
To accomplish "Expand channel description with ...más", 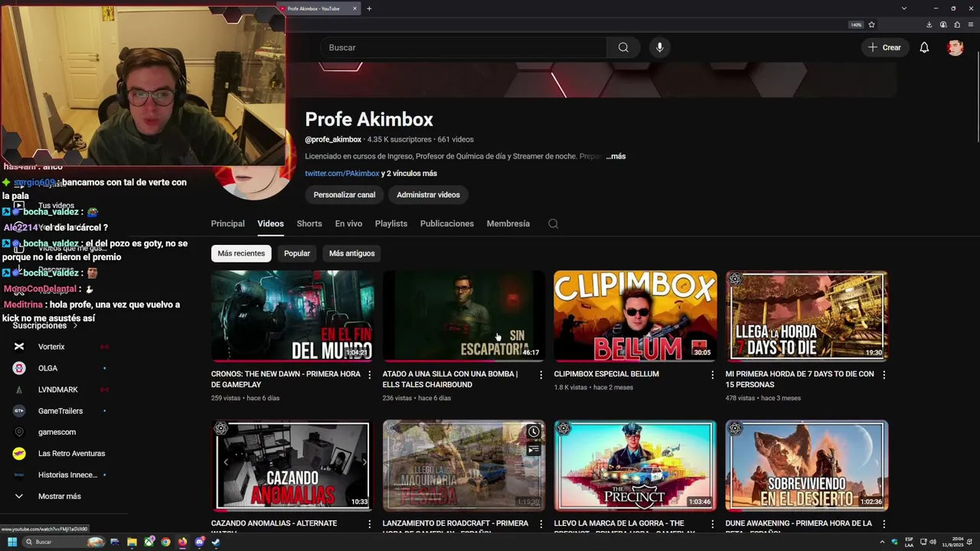I will [x=616, y=156].
